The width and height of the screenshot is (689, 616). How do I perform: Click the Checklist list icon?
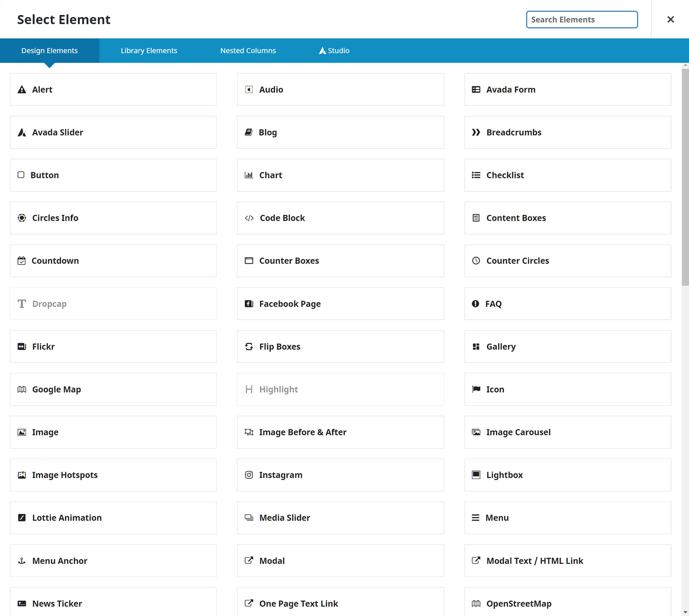click(x=476, y=175)
